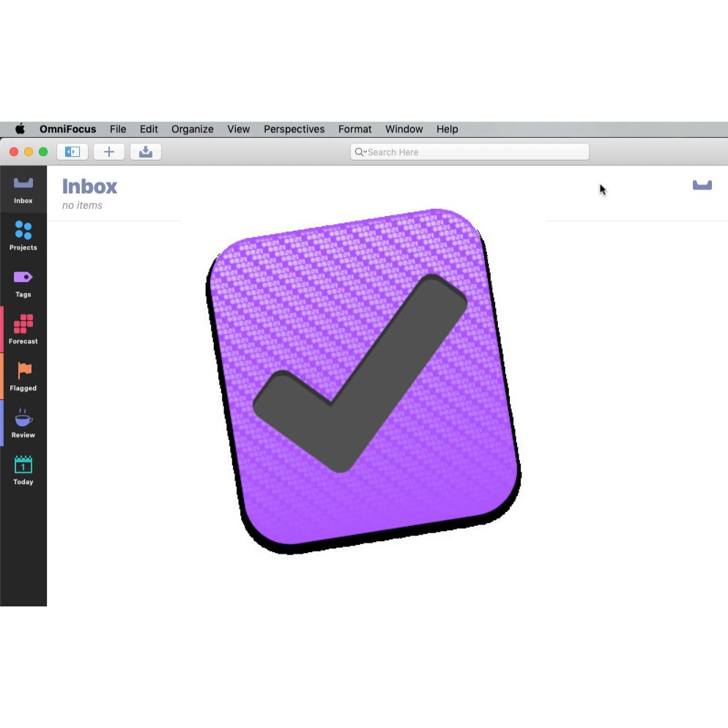
Task: Switch to the Tags perspective
Action: click(23, 283)
